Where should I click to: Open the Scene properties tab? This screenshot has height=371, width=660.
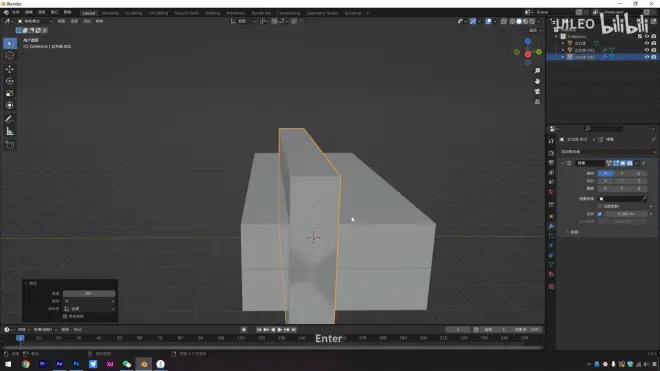pos(551,182)
